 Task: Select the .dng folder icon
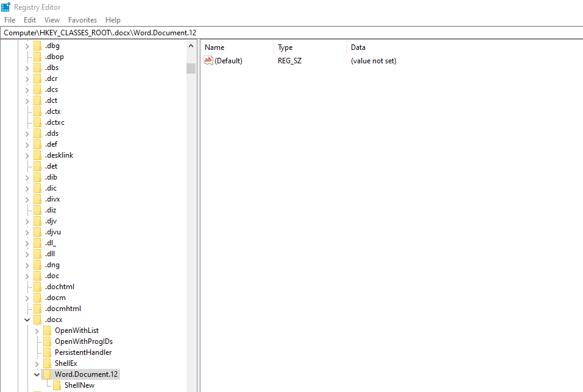(x=37, y=265)
